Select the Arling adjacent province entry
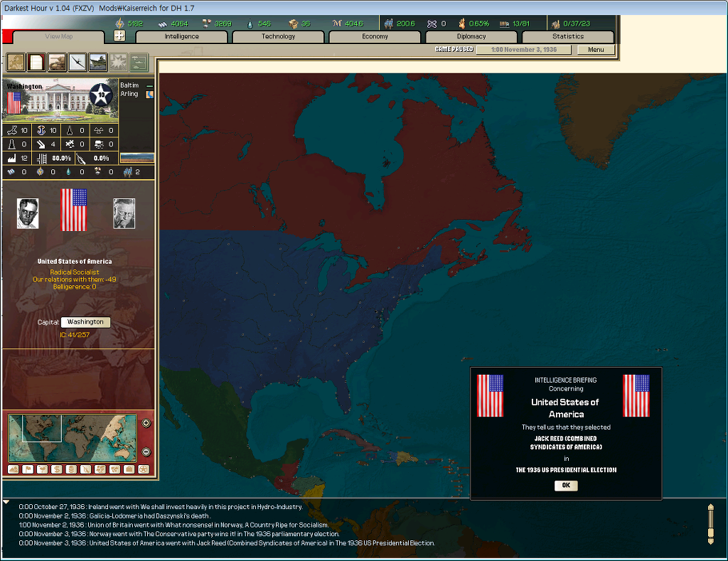This screenshot has height=561, width=728. click(136, 94)
